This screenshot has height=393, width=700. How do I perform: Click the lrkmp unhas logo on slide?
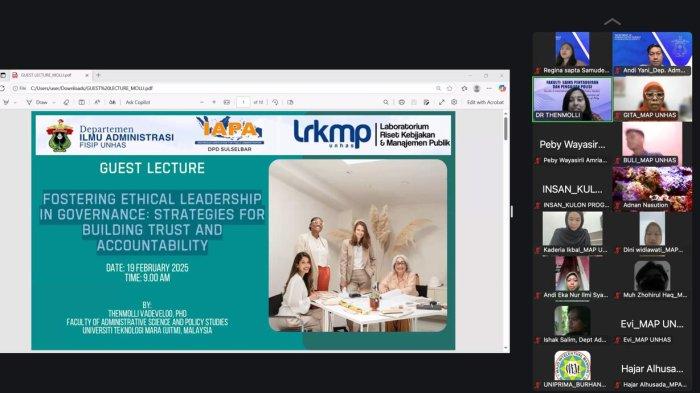click(x=332, y=134)
